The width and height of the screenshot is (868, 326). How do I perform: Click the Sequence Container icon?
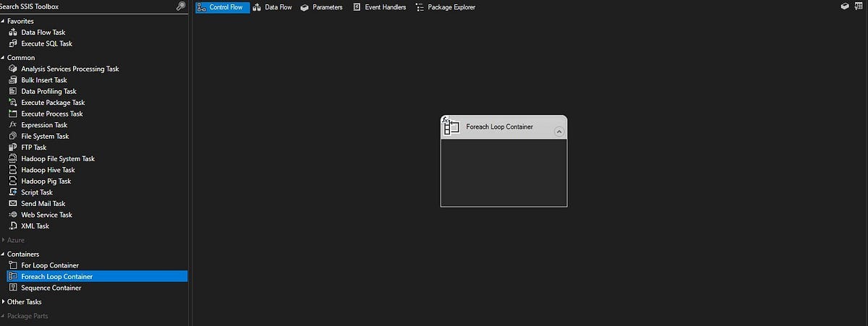tap(13, 288)
